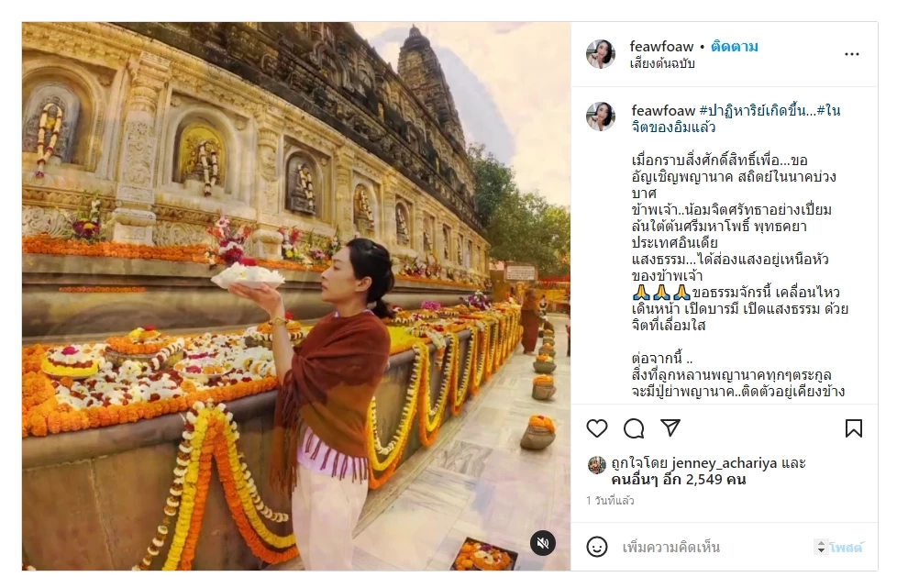This screenshot has width=908, height=588.
Task: Click the liker avatars beside ถูกใจโดย
Action: [x=599, y=463]
